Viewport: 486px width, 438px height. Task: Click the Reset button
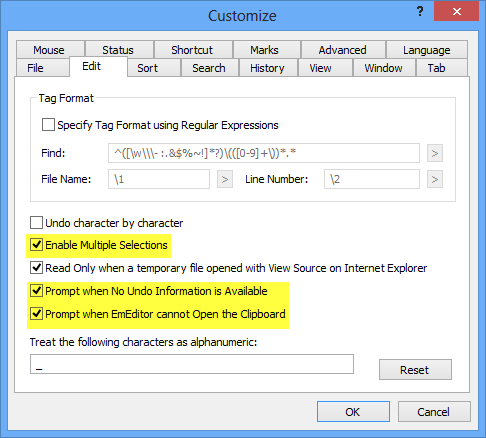coord(415,370)
